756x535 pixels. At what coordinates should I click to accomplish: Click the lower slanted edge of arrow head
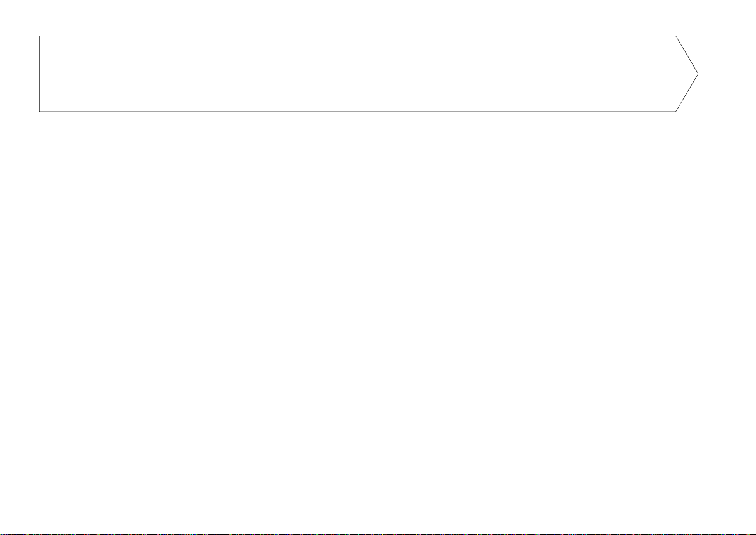coord(687,93)
